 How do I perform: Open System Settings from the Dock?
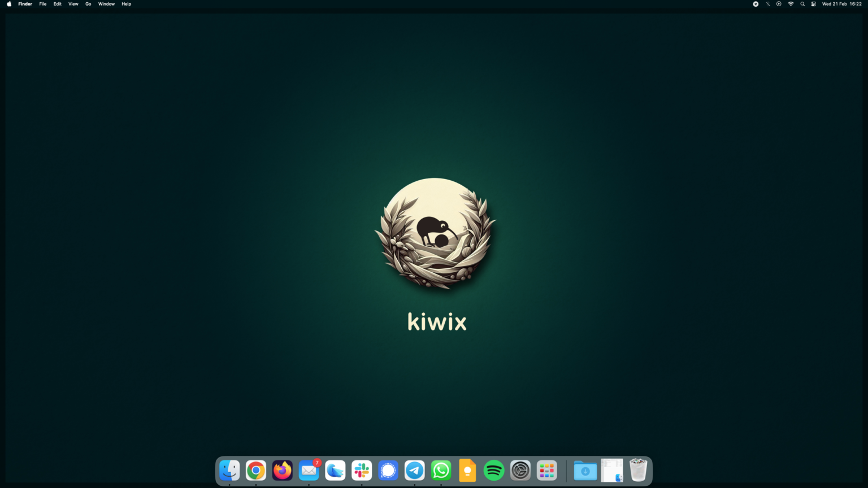(x=520, y=470)
